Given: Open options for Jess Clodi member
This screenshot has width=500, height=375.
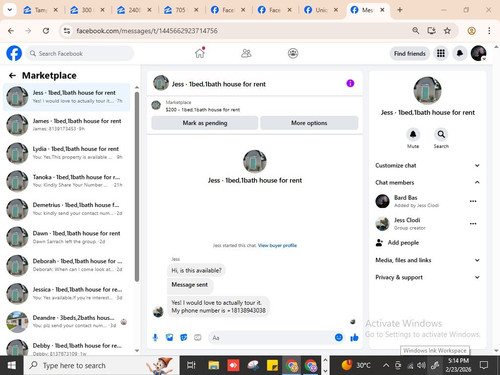Looking at the screenshot, I should tap(473, 224).
